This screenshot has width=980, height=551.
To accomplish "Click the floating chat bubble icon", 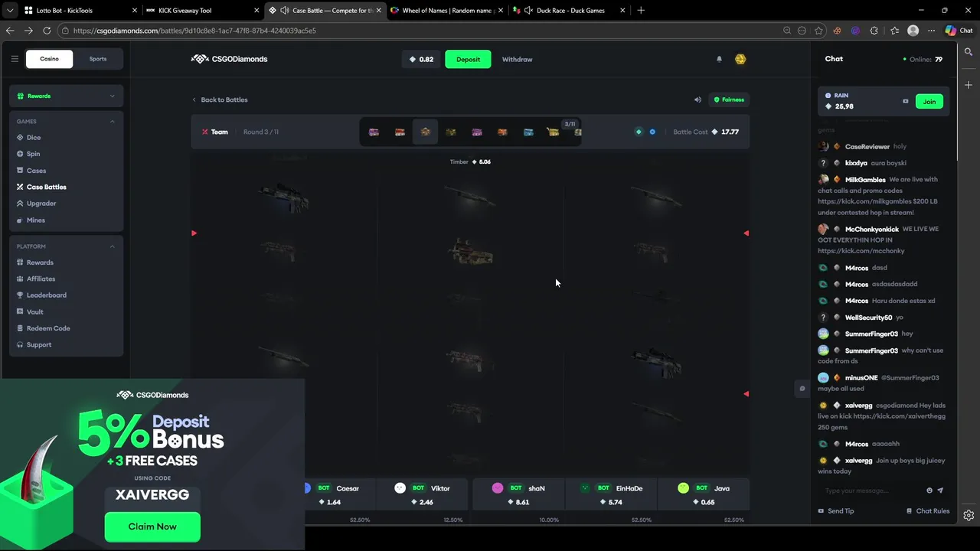I will (x=802, y=388).
